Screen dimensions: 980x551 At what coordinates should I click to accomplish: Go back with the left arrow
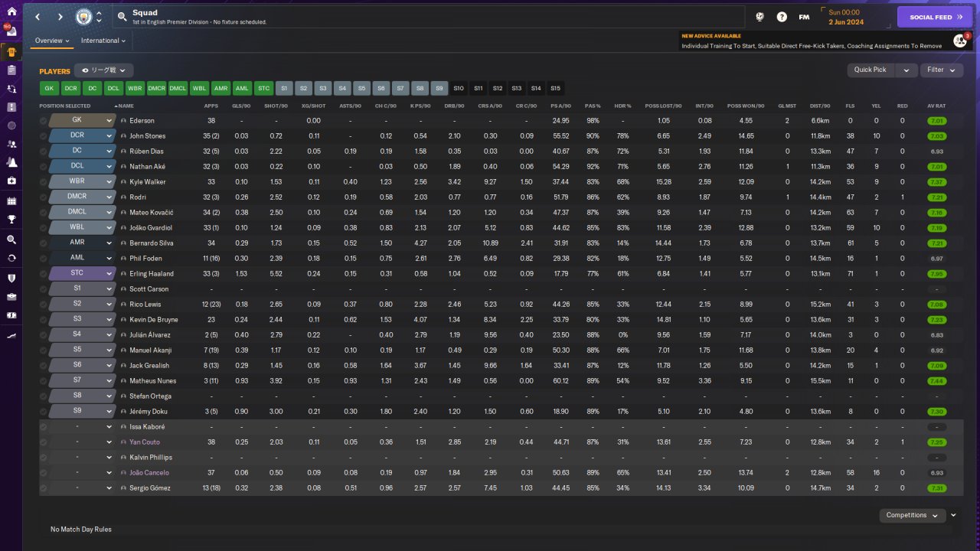(38, 16)
